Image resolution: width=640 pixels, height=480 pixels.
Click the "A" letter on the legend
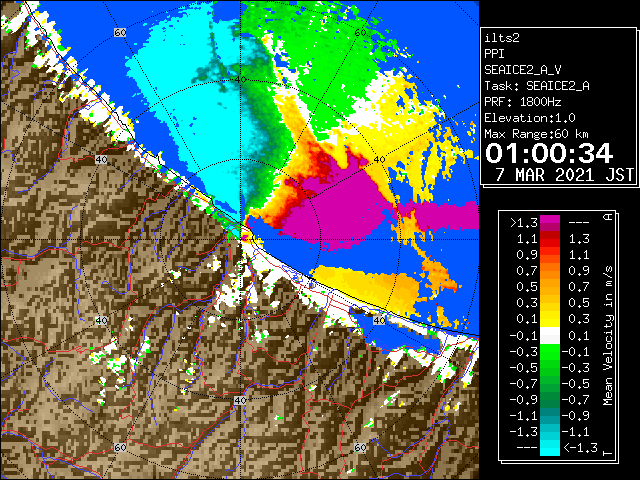tap(608, 217)
